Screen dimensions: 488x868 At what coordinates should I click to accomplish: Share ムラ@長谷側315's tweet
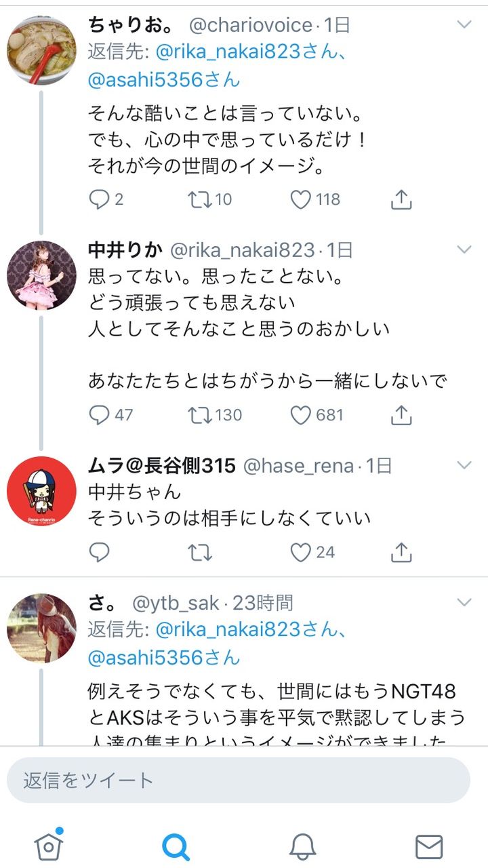click(x=401, y=553)
